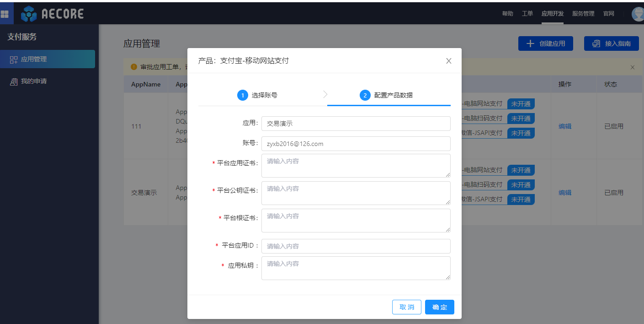Viewport: 644px width, 324px height.
Task: Open 我的申请 in the sidebar
Action: tap(34, 81)
